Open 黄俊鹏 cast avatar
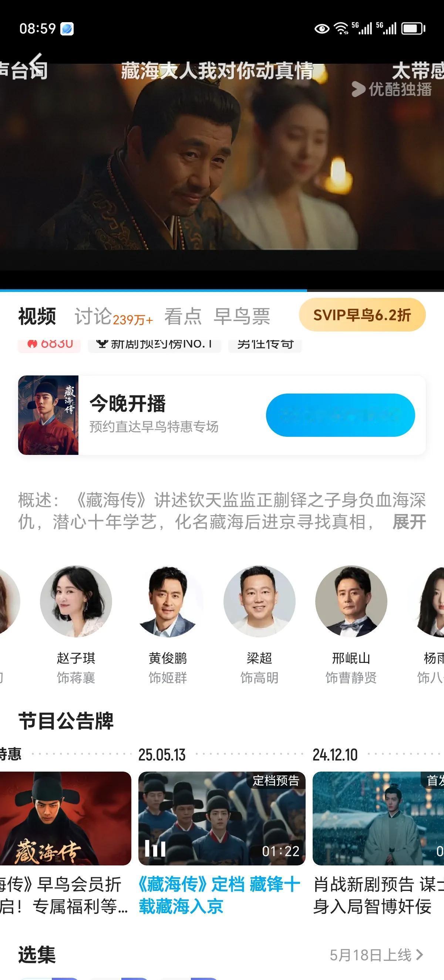Viewport: 444px width, 980px height. [168, 601]
